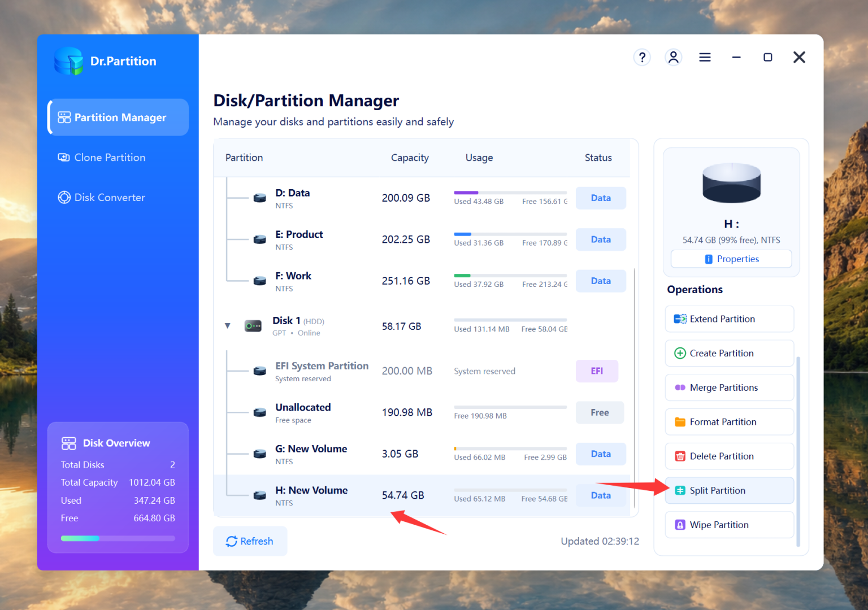Choose Split Partition operation

point(730,490)
